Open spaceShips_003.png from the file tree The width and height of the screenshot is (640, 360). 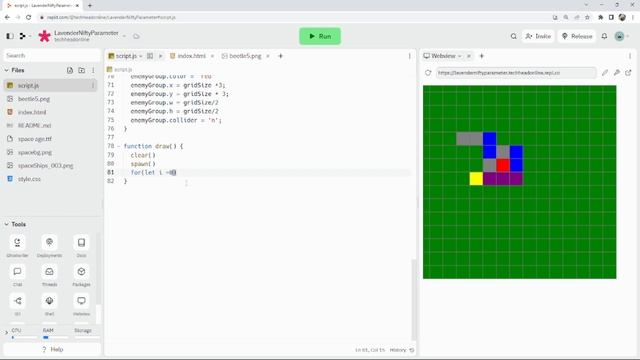coord(45,166)
